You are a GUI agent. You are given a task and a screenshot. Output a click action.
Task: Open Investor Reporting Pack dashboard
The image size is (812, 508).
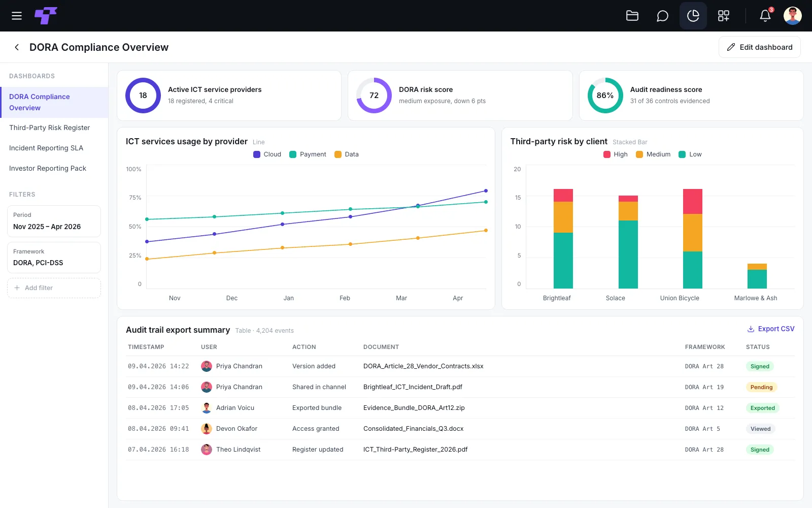pyautogui.click(x=48, y=168)
